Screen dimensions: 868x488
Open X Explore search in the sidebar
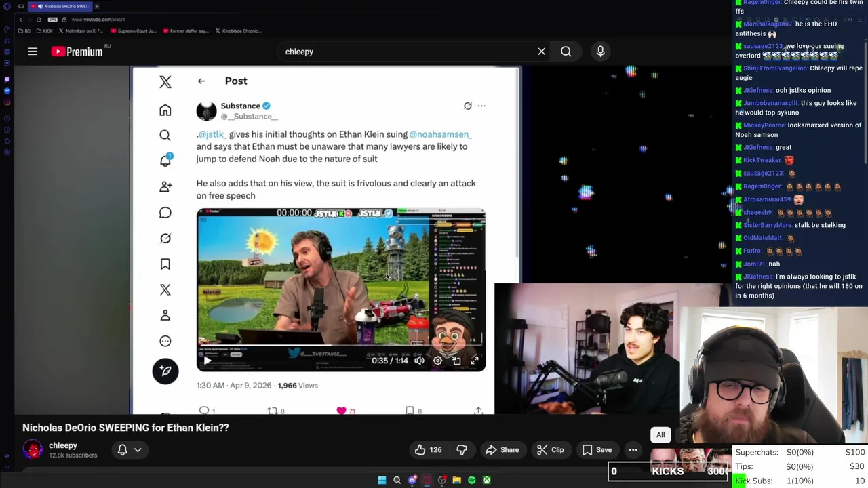coord(165,136)
